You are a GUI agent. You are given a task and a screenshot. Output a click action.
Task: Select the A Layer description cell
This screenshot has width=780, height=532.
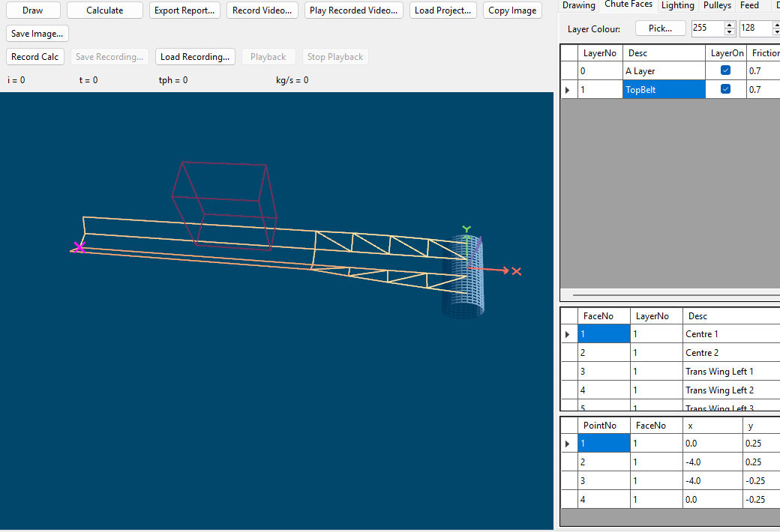click(664, 70)
